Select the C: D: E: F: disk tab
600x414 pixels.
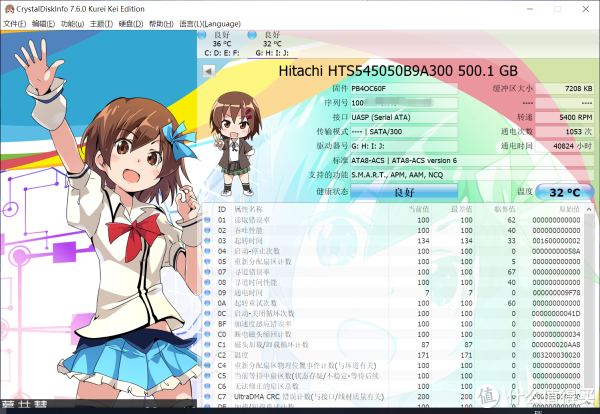222,44
